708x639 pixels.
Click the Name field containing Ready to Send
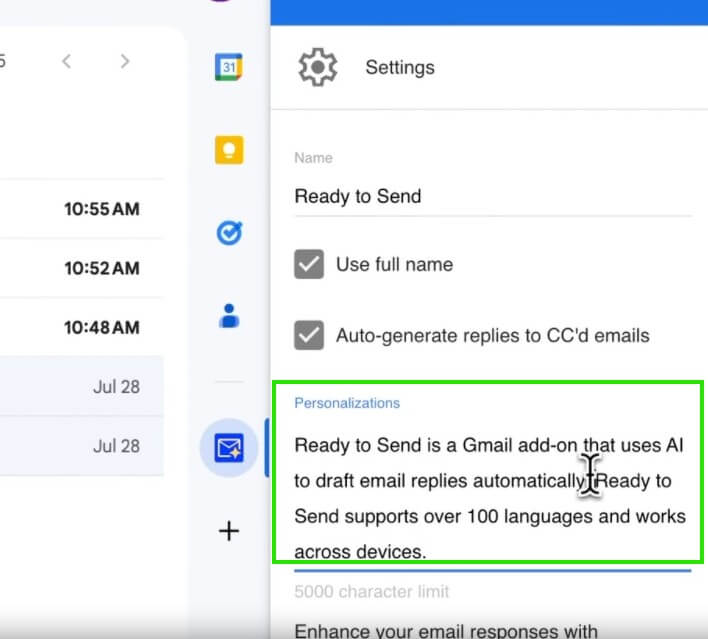click(493, 196)
